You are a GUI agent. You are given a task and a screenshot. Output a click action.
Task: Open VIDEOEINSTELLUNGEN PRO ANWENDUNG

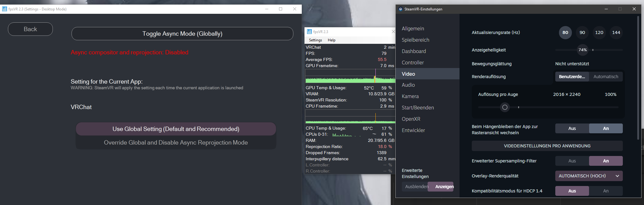pos(547,146)
